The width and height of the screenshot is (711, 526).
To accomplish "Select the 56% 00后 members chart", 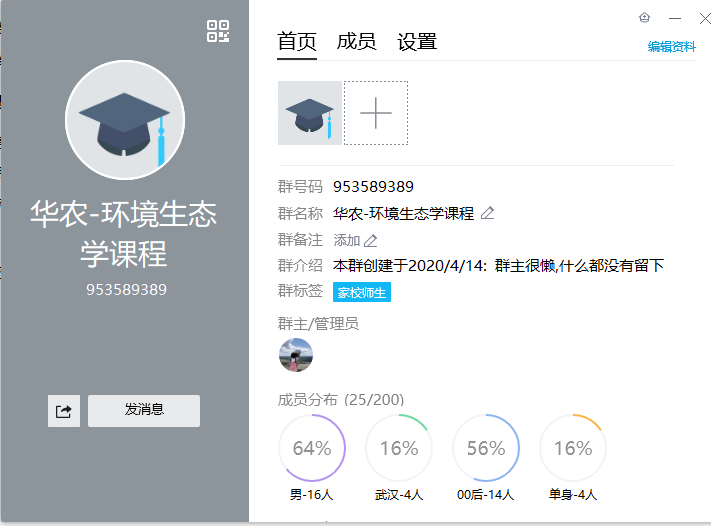I will click(x=486, y=448).
